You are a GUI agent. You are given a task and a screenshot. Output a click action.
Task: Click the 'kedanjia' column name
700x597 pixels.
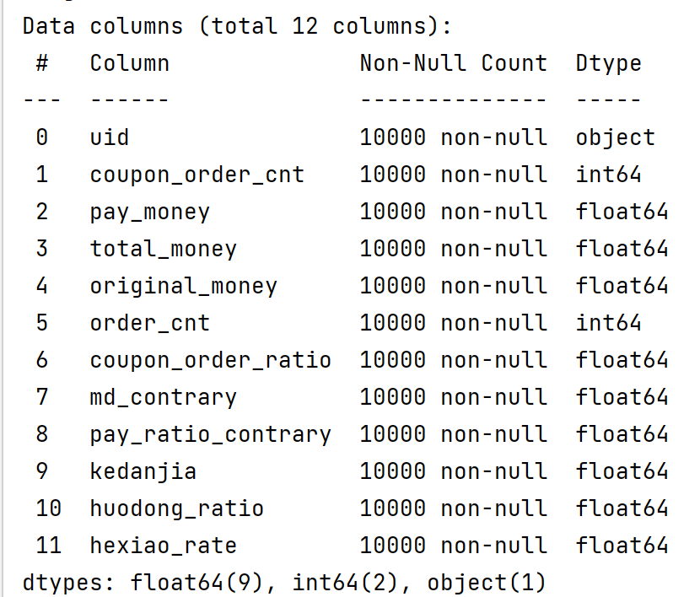143,471
